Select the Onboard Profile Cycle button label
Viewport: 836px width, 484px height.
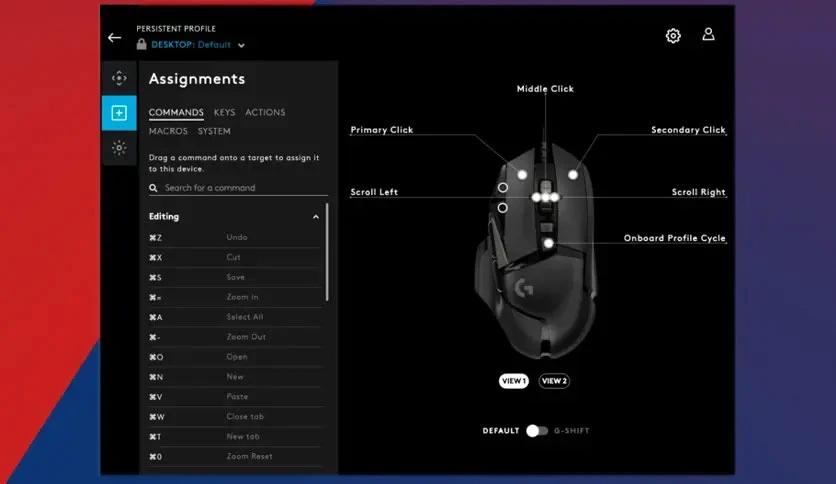coord(674,238)
